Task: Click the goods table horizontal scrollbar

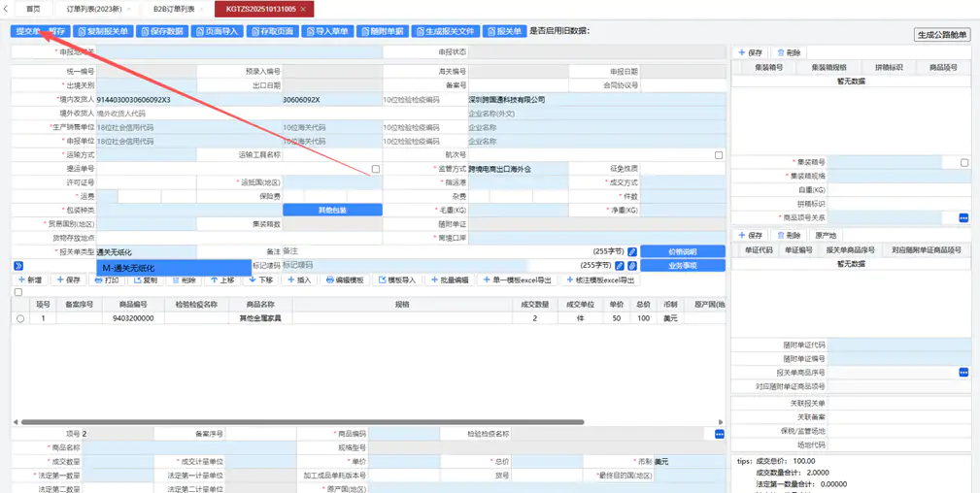Action: [302, 422]
